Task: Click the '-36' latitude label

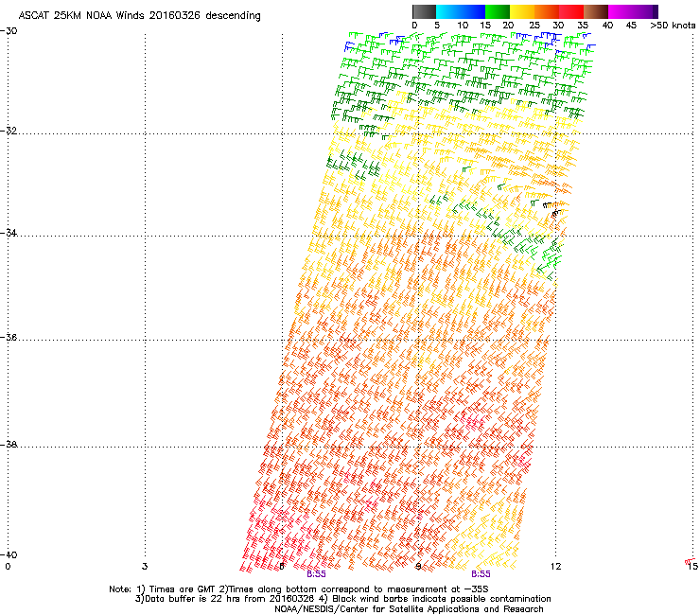Action: click(x=9, y=337)
